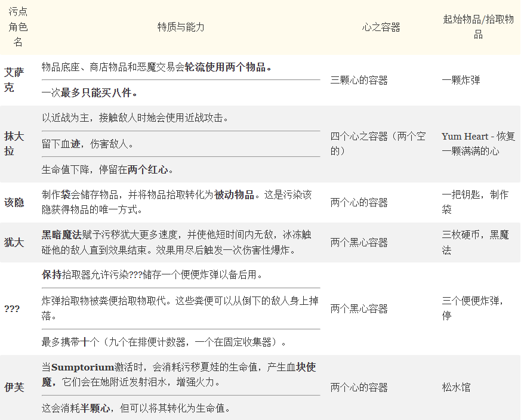Click the bold Sumptorium text
The height and width of the screenshot is (420, 524).
[x=82, y=367]
